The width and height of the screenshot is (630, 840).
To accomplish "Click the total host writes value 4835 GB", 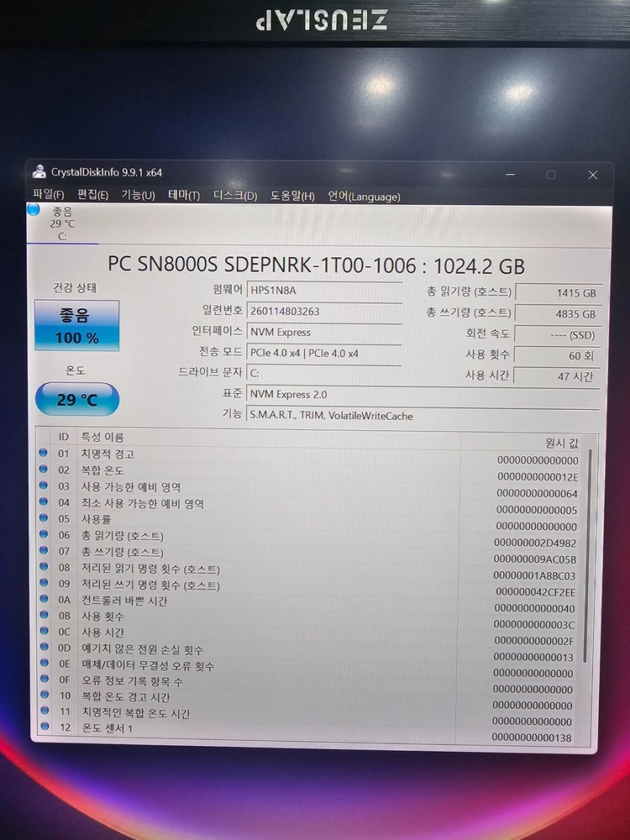I will pos(559,314).
